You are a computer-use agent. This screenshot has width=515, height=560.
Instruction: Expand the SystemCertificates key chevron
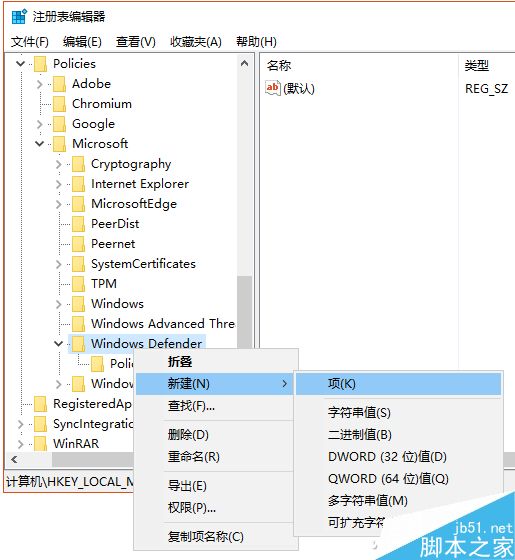(59, 264)
